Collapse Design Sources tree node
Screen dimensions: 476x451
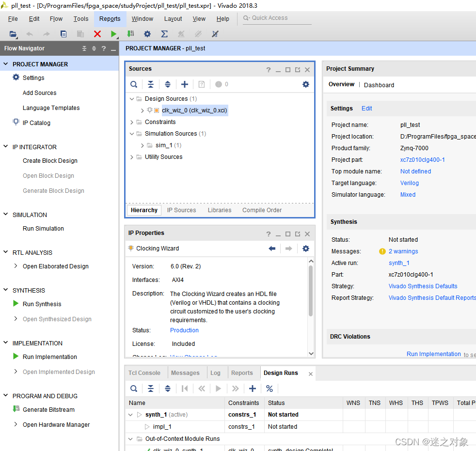[x=132, y=99]
